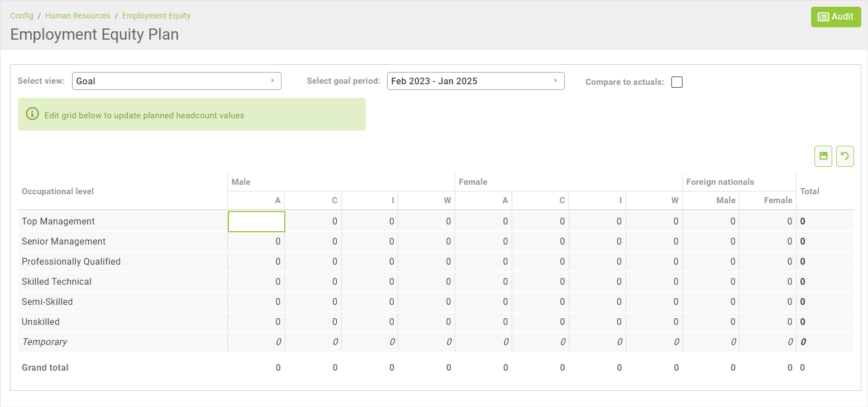This screenshot has height=407, width=868.
Task: Expand the Select goal period dropdown
Action: [475, 81]
